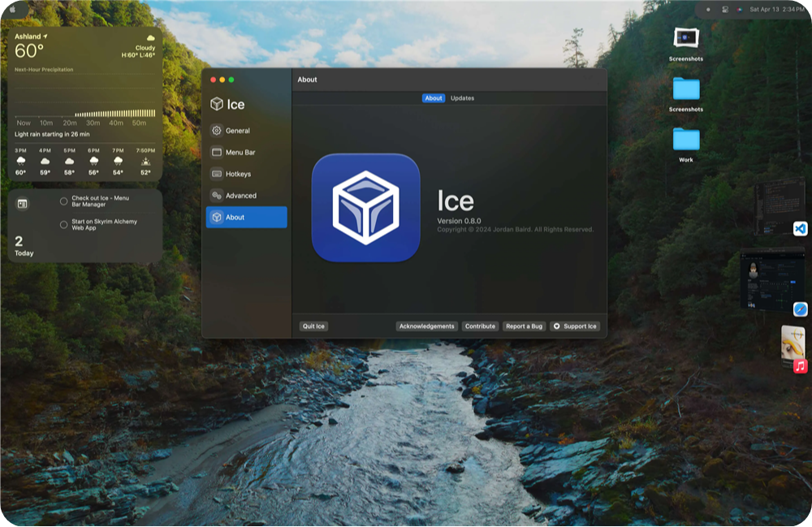Click the Contribute button
This screenshot has height=527, width=812.
480,326
